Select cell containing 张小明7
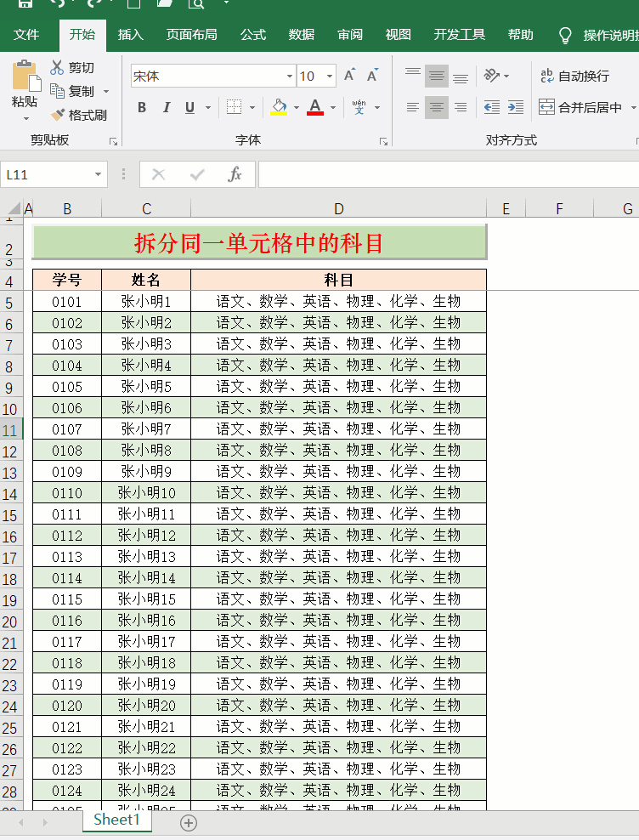 tap(146, 429)
